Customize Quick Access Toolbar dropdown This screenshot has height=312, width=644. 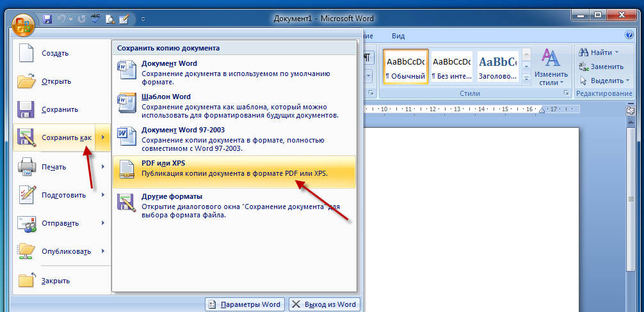pos(143,19)
